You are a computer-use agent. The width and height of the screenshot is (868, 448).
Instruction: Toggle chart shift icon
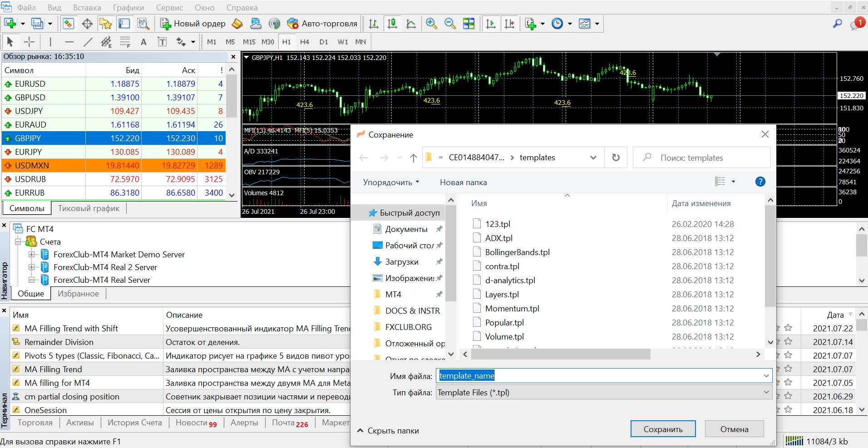click(x=509, y=24)
